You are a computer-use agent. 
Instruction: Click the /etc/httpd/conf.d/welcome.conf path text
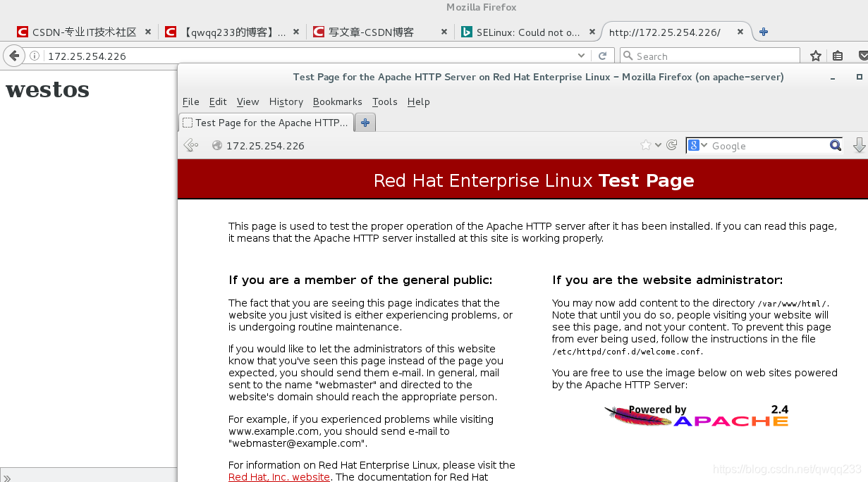pos(628,352)
